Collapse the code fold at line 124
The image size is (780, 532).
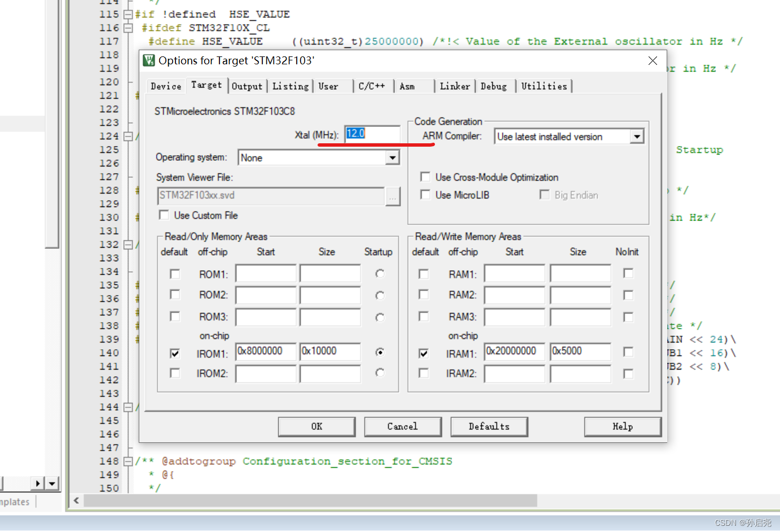click(128, 136)
